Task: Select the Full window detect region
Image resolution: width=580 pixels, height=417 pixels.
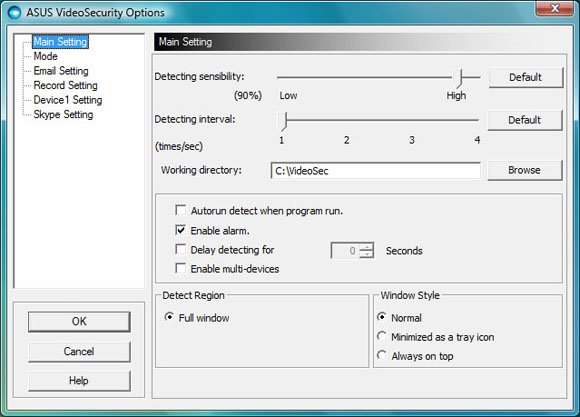Action: pos(169,317)
